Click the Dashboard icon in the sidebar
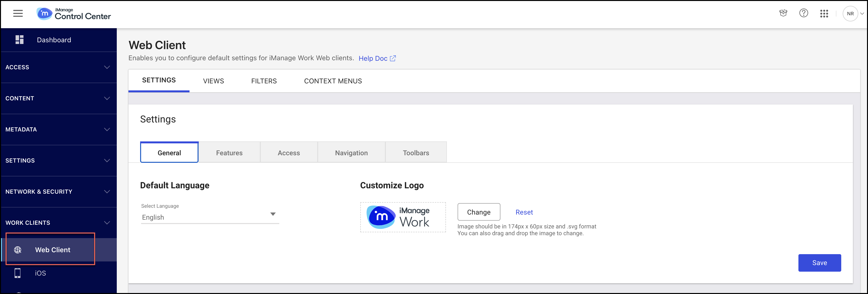The height and width of the screenshot is (294, 868). pos(19,40)
